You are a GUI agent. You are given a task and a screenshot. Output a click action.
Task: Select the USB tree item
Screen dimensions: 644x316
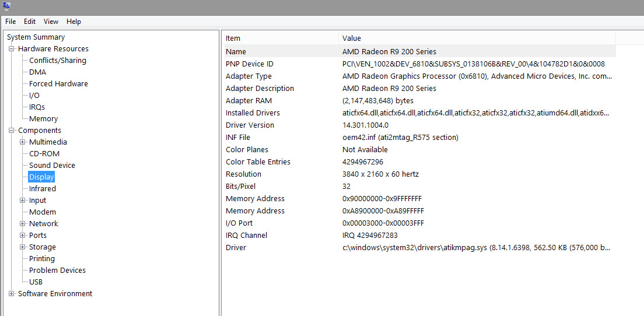point(36,282)
